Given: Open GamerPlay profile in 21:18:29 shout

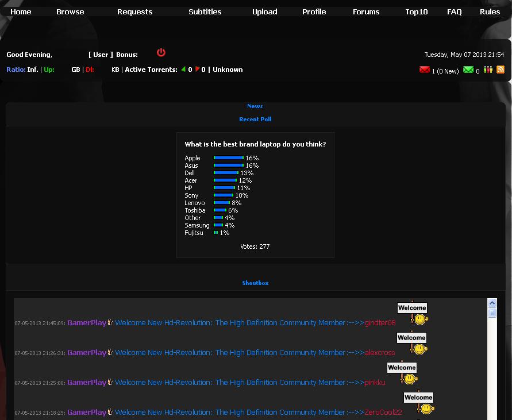Looking at the screenshot, I should (87, 413).
